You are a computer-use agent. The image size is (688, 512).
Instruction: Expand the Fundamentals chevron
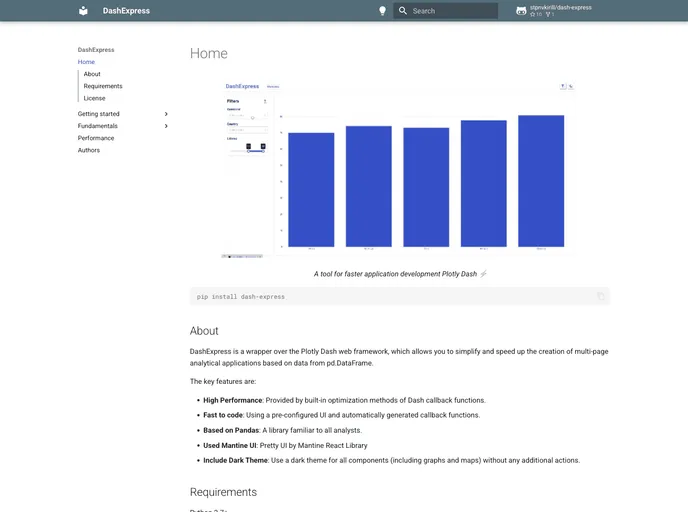pos(166,126)
